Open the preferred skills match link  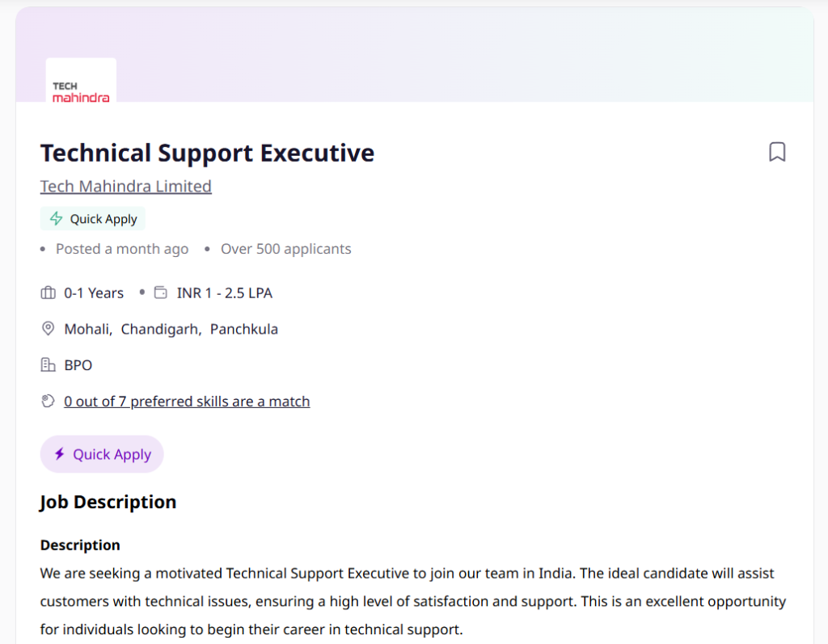pos(187,402)
